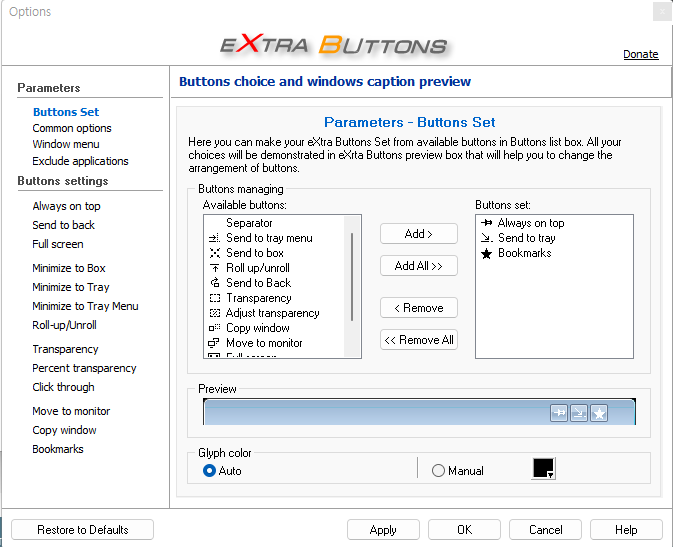This screenshot has height=547, width=673.
Task: Click the << Remove All button
Action: 418,340
